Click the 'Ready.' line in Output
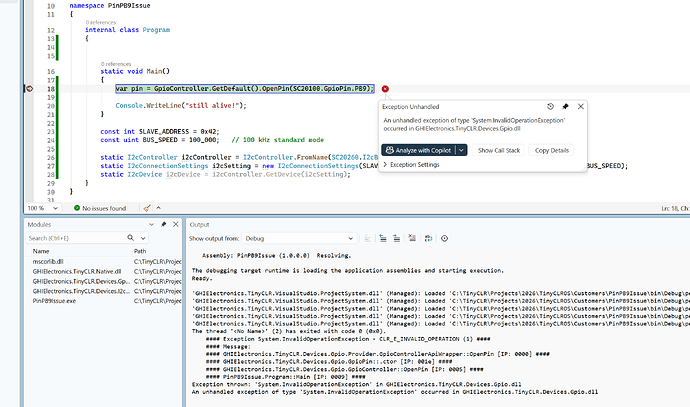This screenshot has height=407, width=690. (202, 278)
